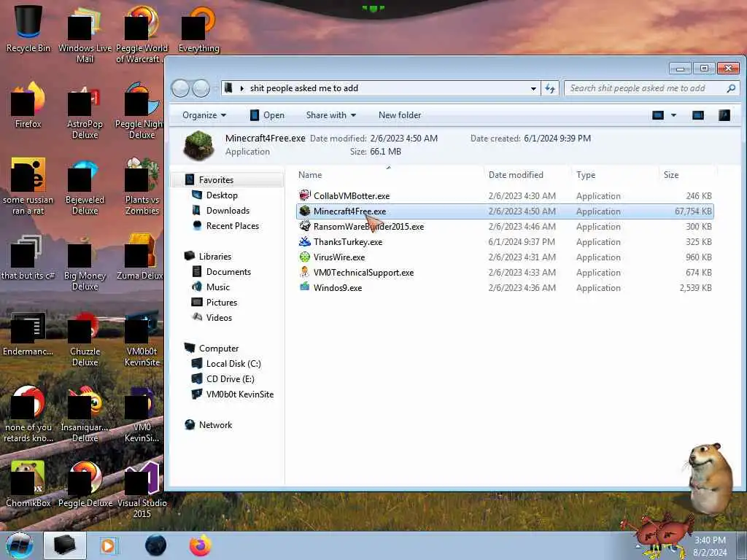
Task: Click the taskbar clock showing 3:40 PM
Action: (x=710, y=546)
